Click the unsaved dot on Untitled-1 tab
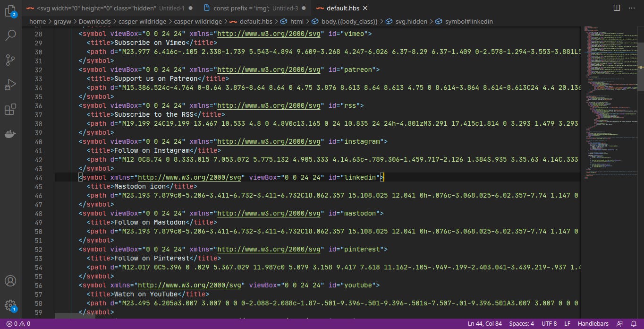This screenshot has width=644, height=329. [x=190, y=9]
